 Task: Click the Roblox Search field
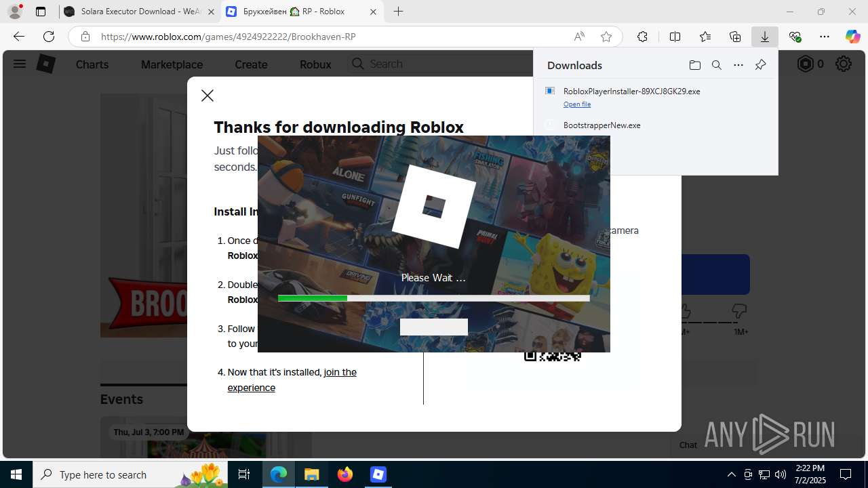pos(441,64)
